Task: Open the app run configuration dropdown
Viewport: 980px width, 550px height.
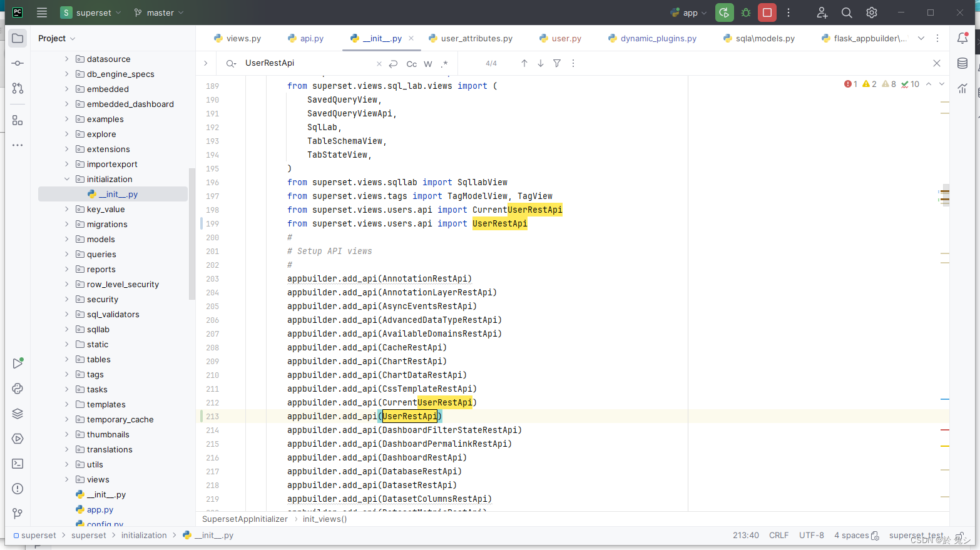Action: pos(689,13)
